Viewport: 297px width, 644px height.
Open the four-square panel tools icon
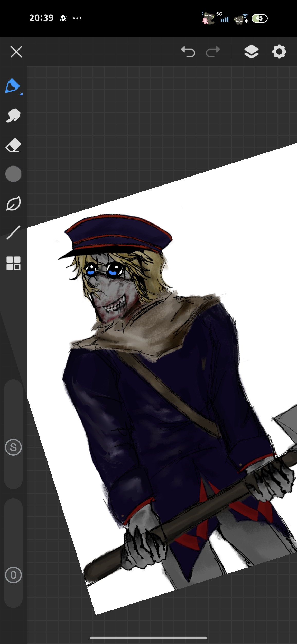click(x=13, y=263)
